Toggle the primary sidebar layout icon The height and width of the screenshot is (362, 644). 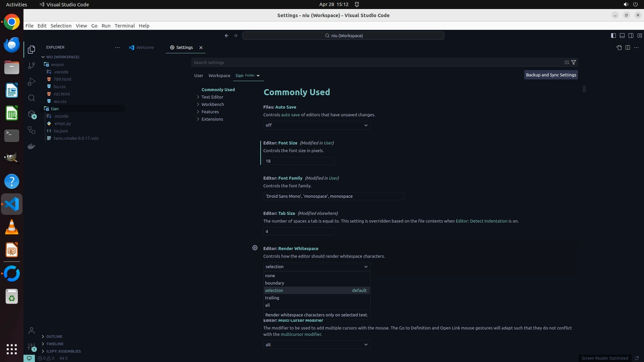click(x=613, y=36)
